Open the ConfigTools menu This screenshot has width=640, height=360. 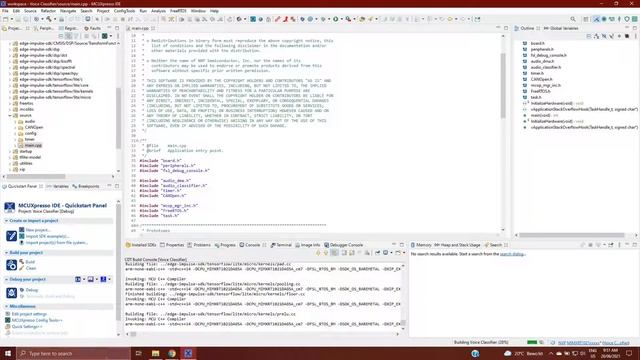(x=124, y=11)
